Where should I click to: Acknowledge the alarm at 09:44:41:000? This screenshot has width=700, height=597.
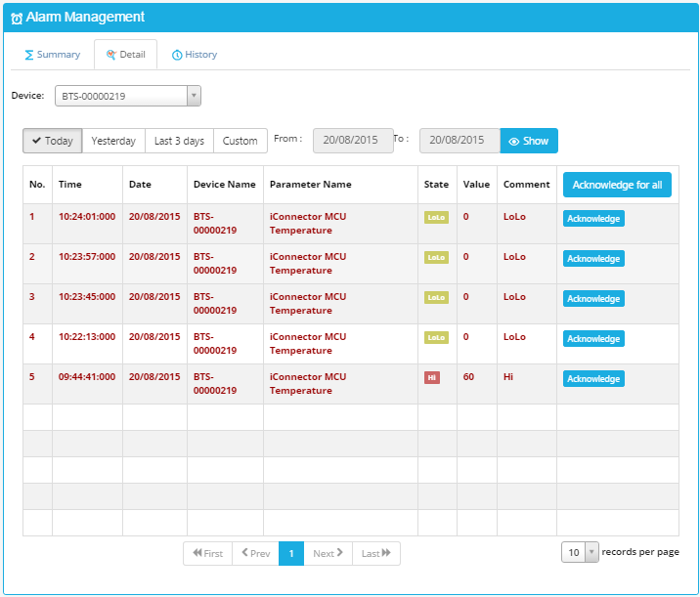point(593,379)
